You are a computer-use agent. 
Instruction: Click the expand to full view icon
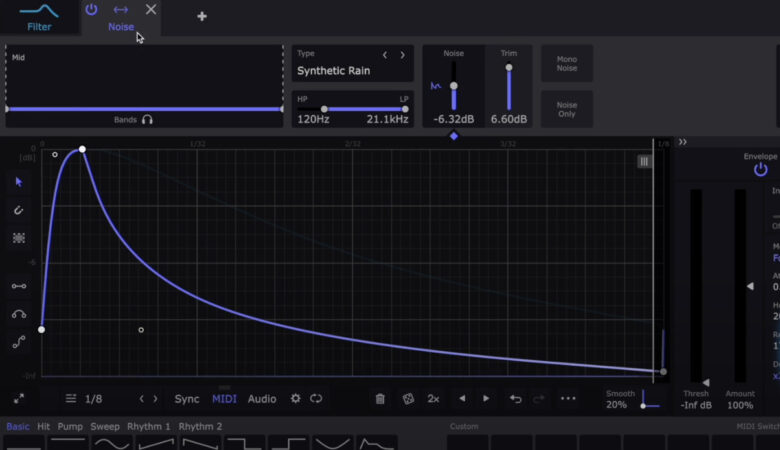coord(19,399)
